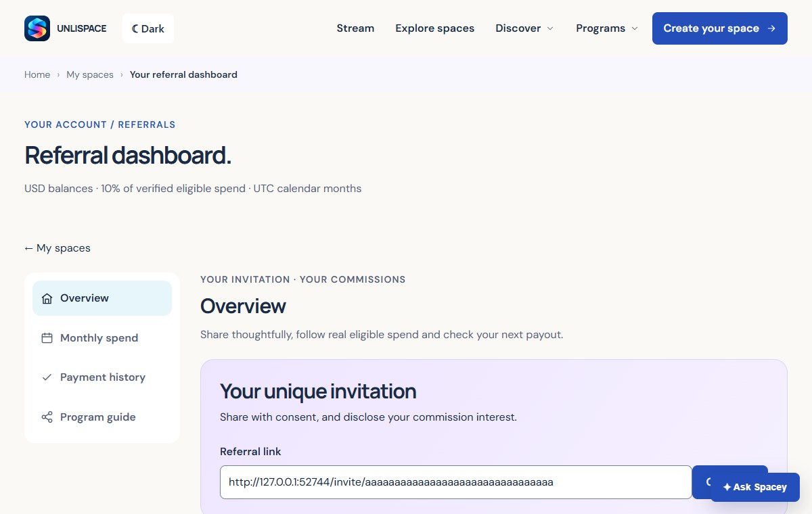This screenshot has height=514, width=812.
Task: Toggle Dark mode button
Action: pyautogui.click(x=148, y=28)
